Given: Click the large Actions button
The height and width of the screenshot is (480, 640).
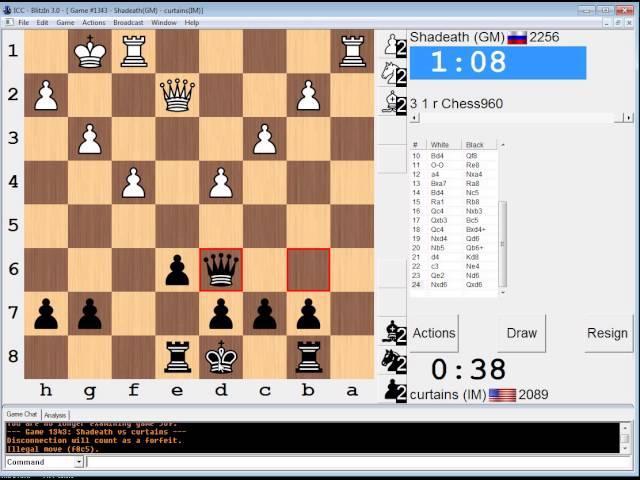Looking at the screenshot, I should (x=434, y=333).
